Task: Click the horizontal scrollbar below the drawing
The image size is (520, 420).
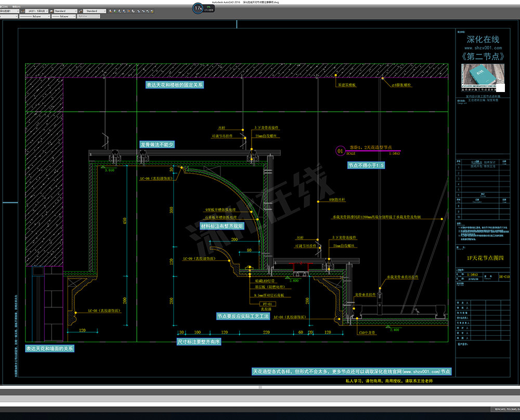Action: coord(260,387)
